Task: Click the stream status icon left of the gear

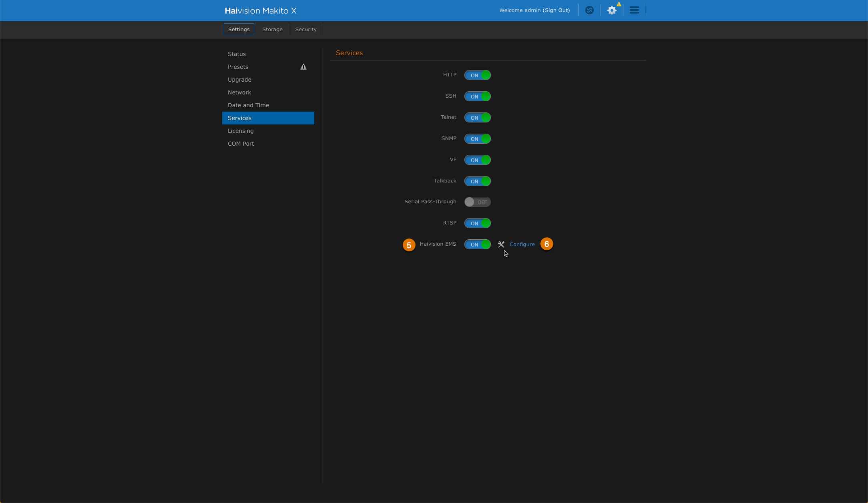Action: 589,10
